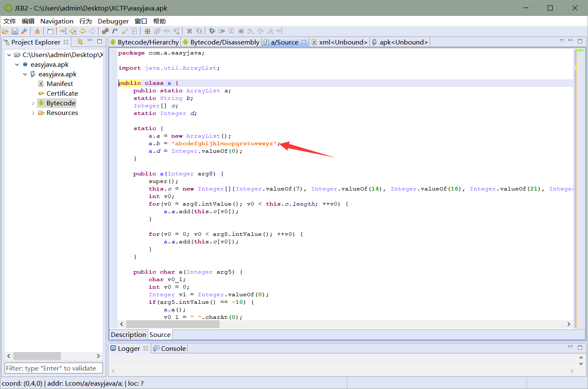Maximize the Project Explorer panel

99,41
